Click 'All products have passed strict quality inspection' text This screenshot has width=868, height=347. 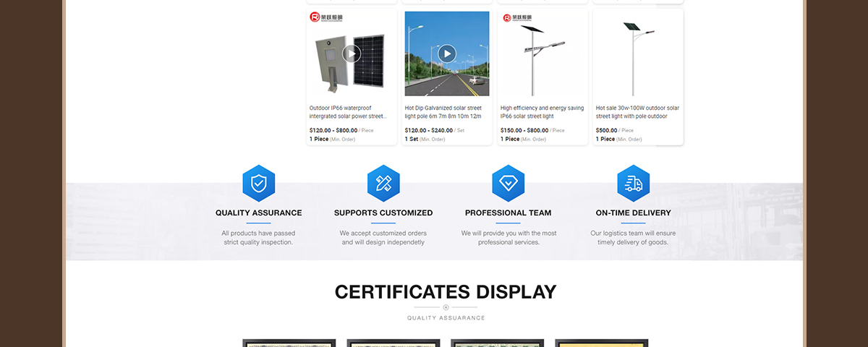point(259,238)
